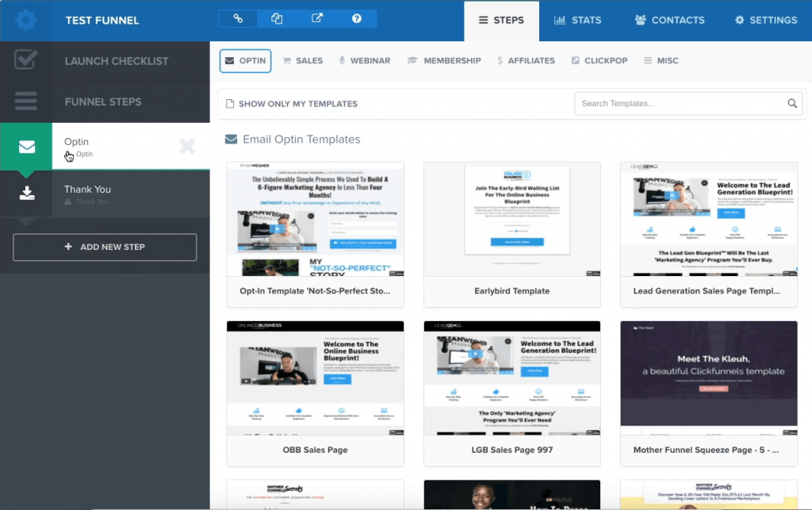Click the copy pages icon in header

pyautogui.click(x=277, y=19)
